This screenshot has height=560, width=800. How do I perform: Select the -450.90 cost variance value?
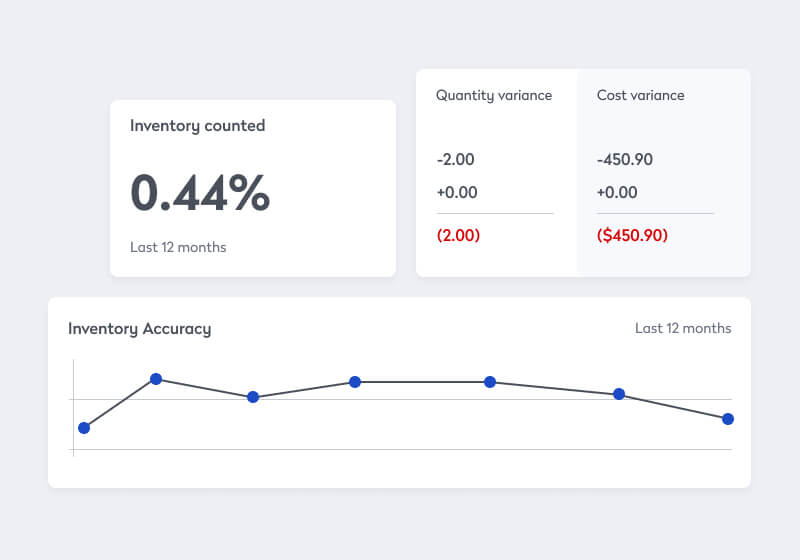tap(625, 160)
